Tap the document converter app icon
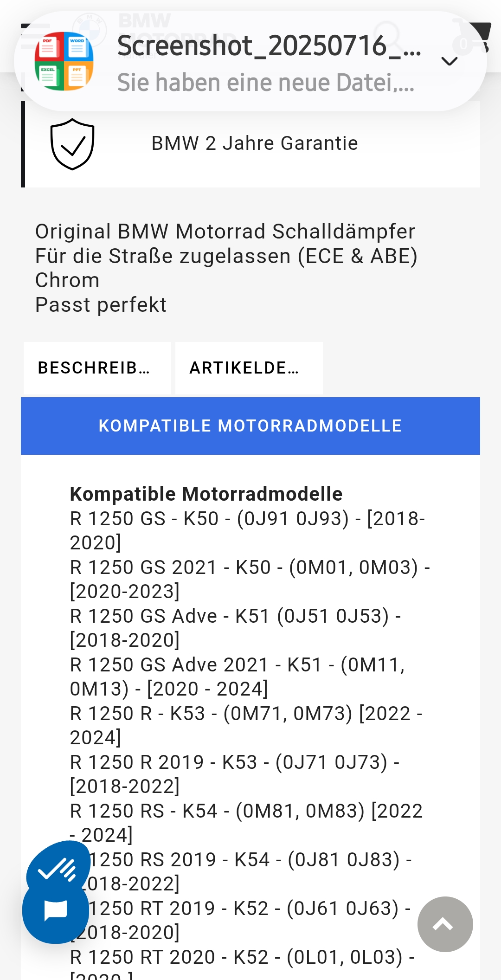Screen dimensions: 501x980 (x=64, y=61)
